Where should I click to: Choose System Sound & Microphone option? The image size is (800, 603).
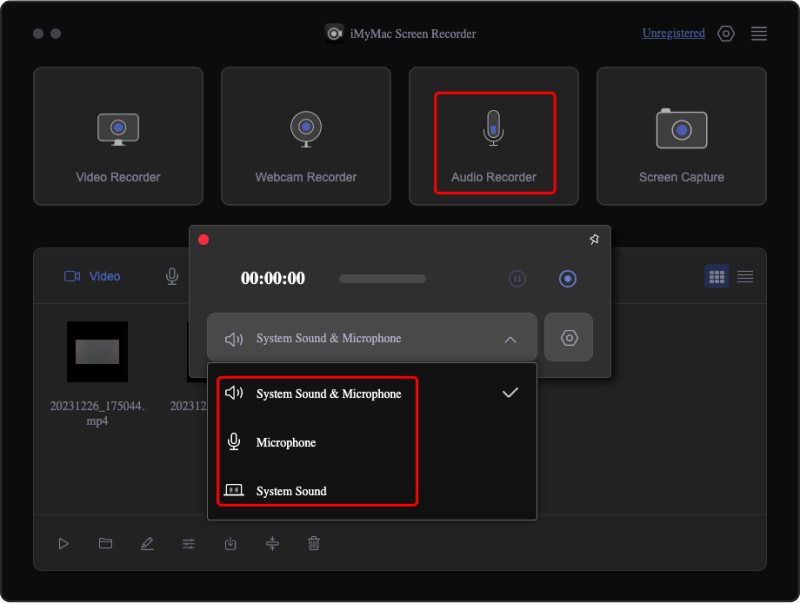click(x=371, y=393)
